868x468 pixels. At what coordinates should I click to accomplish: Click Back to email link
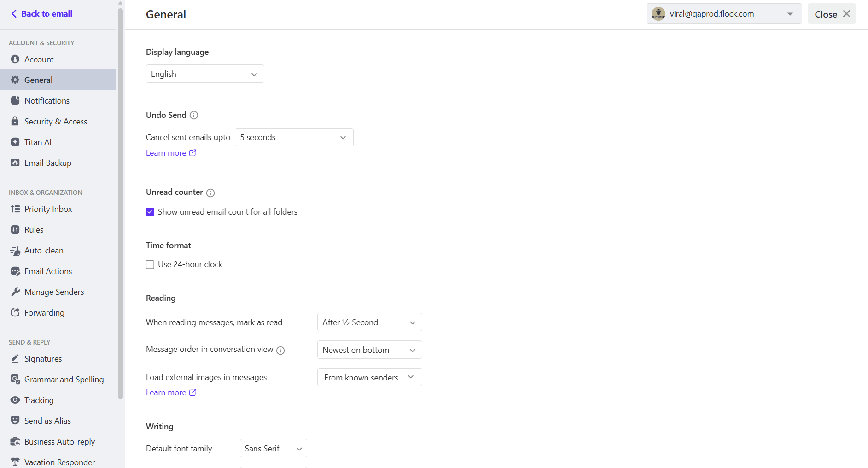[42, 14]
